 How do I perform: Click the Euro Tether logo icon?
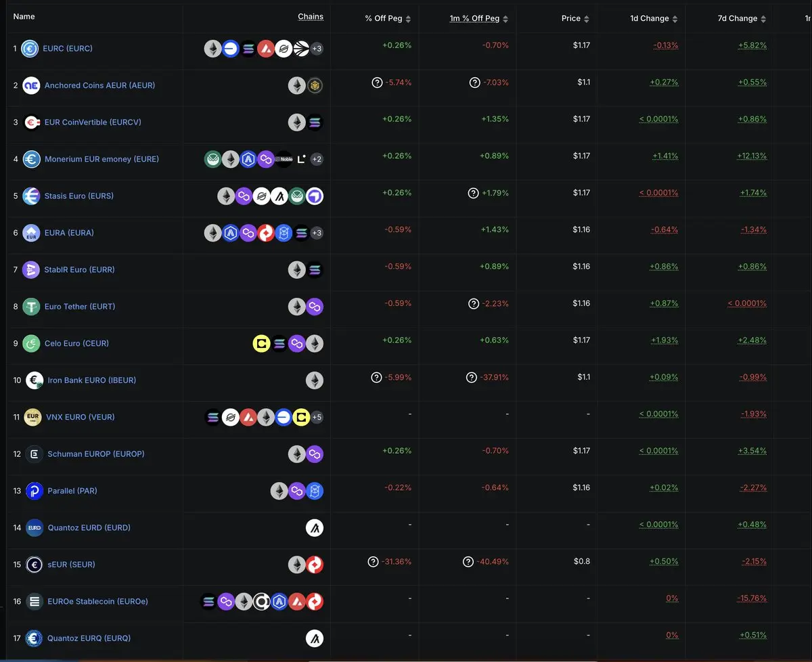[31, 307]
